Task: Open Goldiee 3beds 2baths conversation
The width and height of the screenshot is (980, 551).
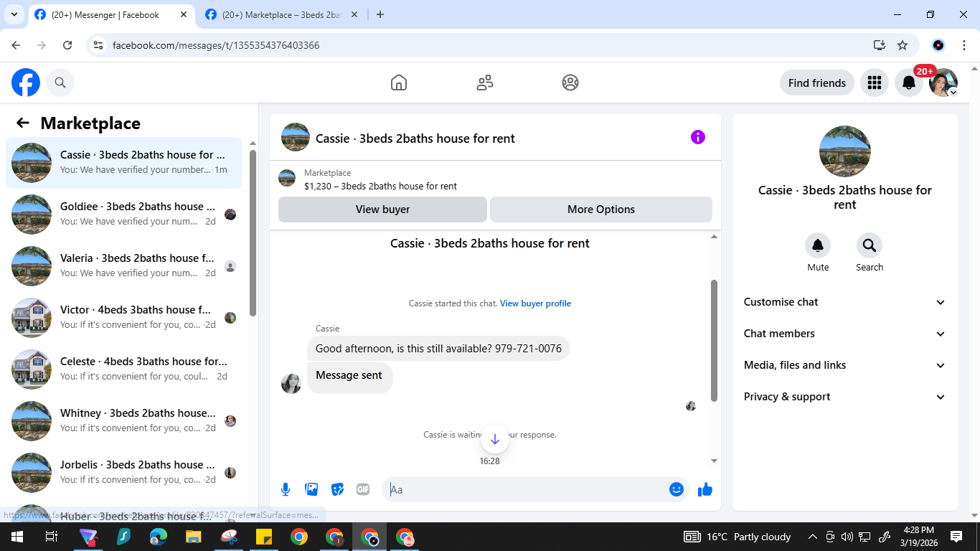Action: coord(123,215)
